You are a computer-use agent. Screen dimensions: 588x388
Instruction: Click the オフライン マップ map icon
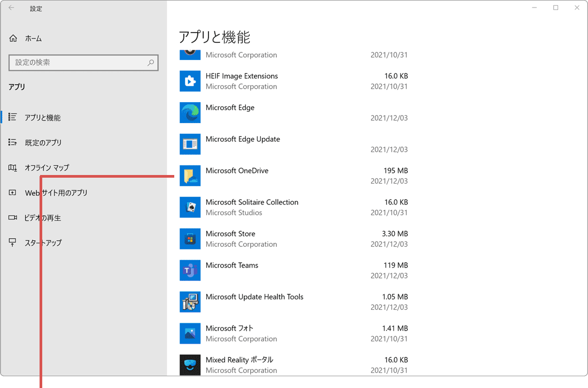coord(12,168)
